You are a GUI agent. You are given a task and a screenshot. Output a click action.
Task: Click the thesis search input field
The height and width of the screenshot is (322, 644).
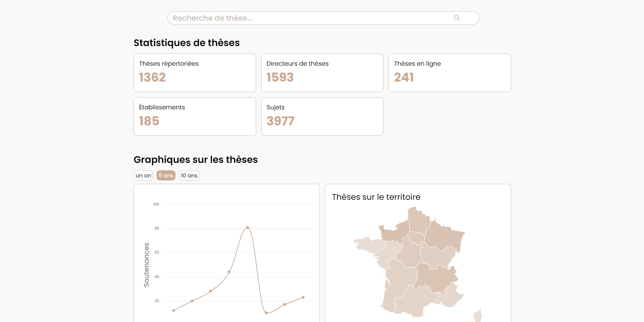pyautogui.click(x=305, y=18)
